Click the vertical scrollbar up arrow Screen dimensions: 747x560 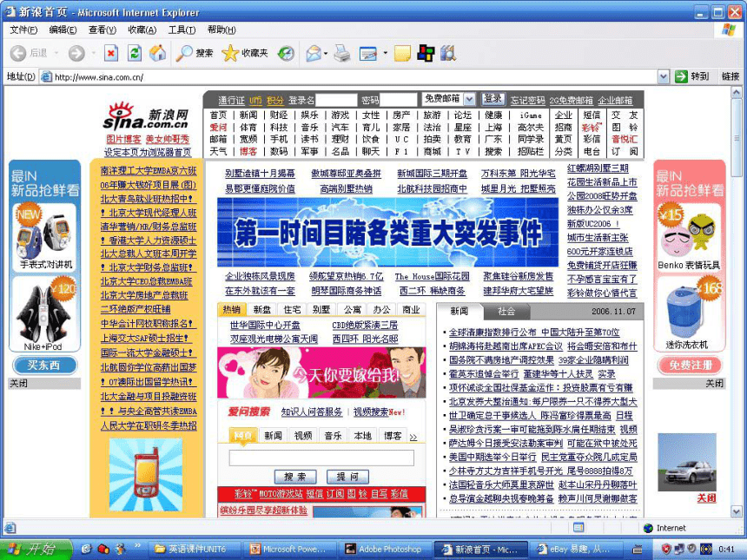click(737, 92)
